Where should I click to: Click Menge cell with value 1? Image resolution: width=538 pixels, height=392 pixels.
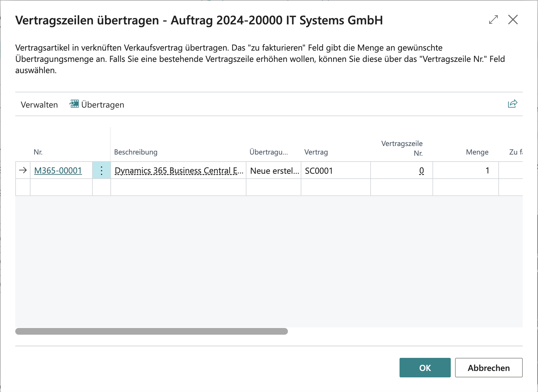(x=466, y=170)
